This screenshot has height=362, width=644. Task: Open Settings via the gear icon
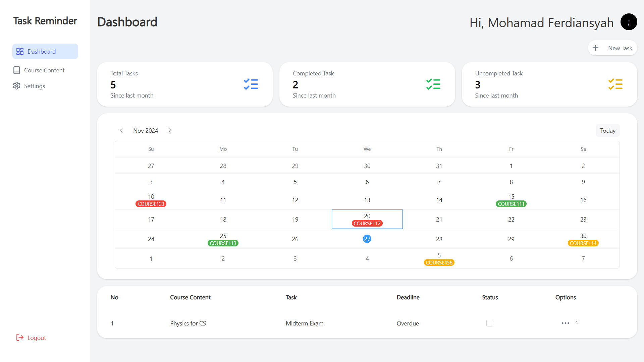pos(17,86)
